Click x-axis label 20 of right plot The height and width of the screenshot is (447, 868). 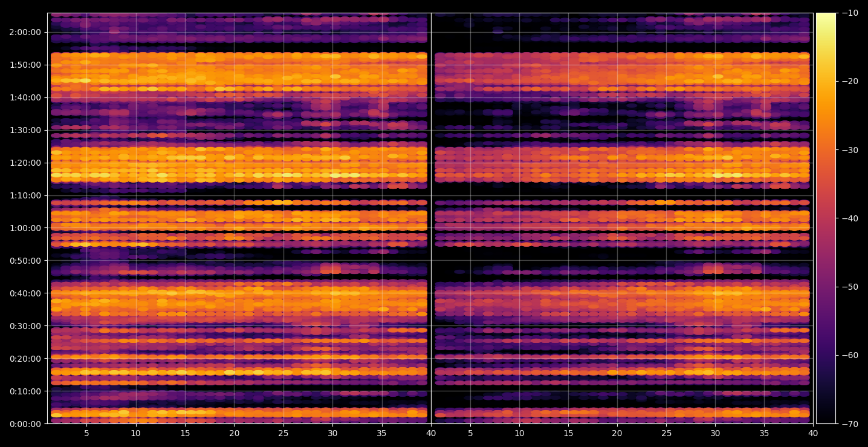[617, 434]
